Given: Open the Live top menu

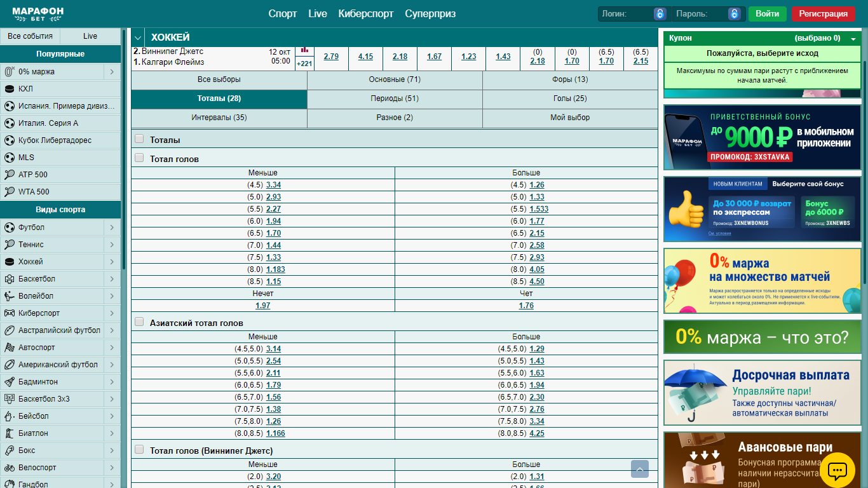Looking at the screenshot, I should (x=318, y=14).
